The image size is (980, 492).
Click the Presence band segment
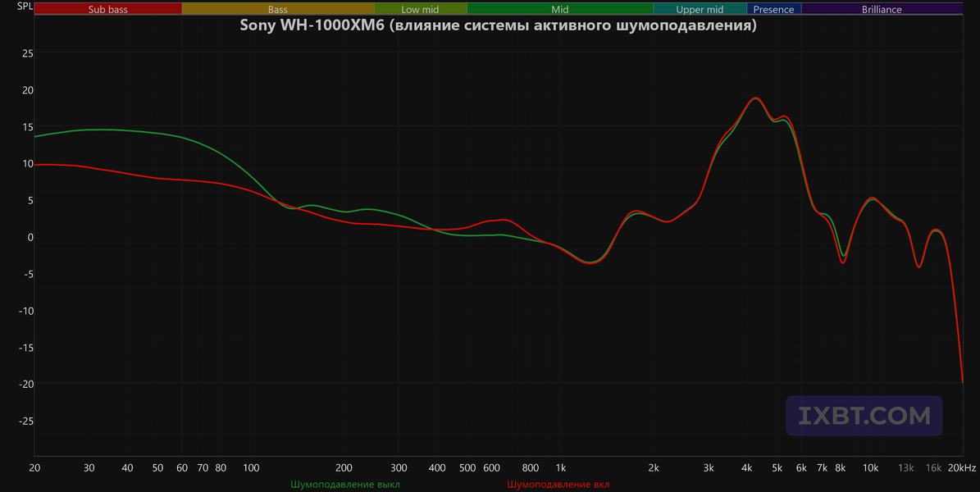click(774, 9)
